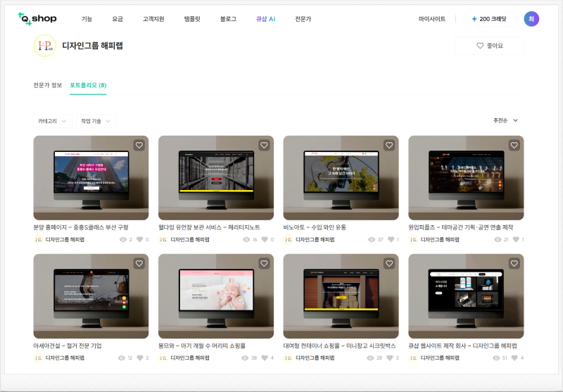563x392 pixels.
Task: Click author avatar under 몽므와 card
Action: pos(163,358)
